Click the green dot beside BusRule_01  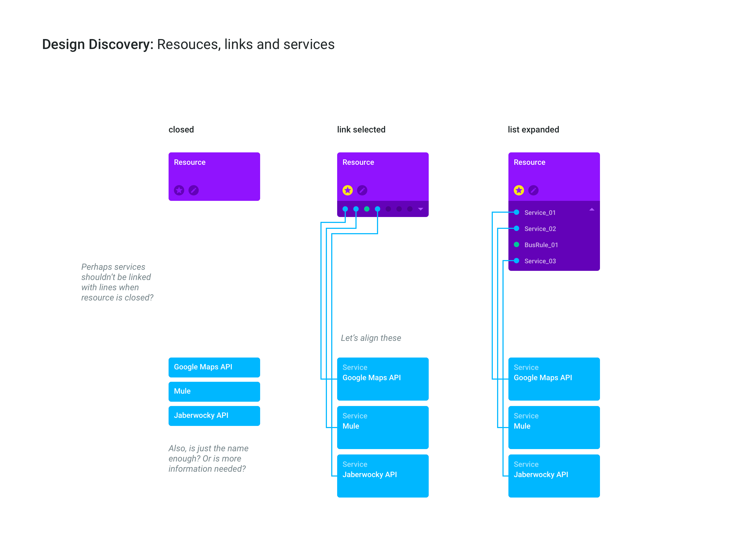(x=516, y=244)
